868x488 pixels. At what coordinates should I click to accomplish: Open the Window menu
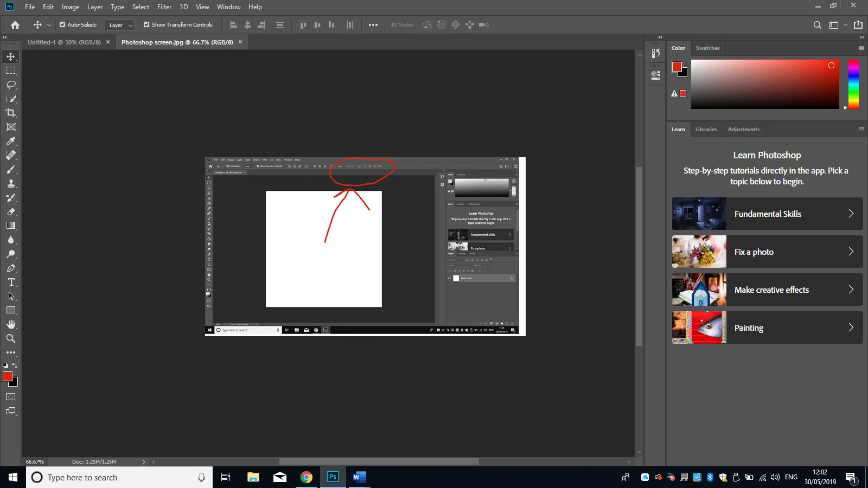tap(228, 7)
